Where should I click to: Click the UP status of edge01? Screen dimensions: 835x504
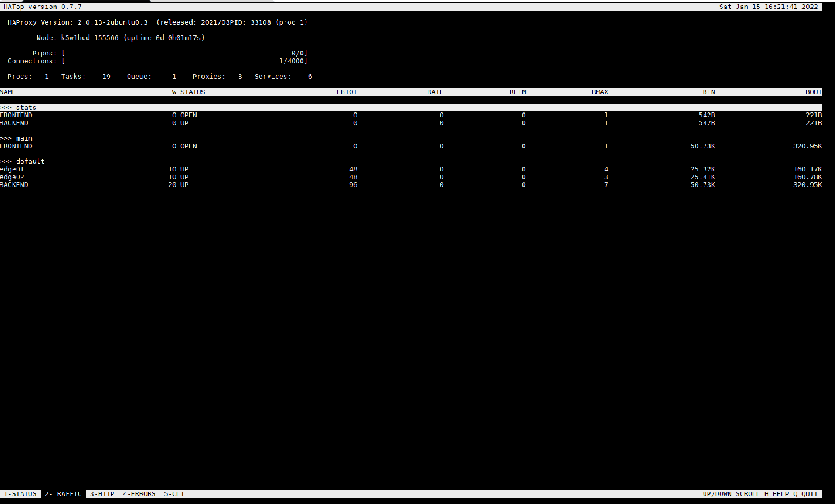coord(185,170)
